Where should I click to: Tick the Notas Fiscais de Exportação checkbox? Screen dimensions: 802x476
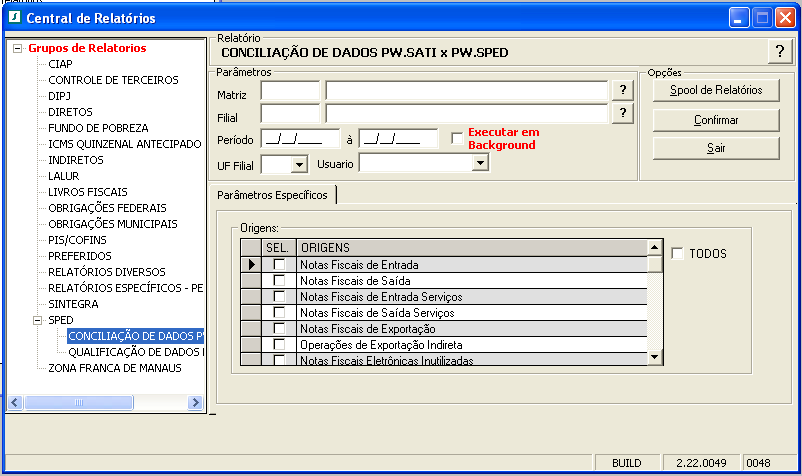coord(279,329)
